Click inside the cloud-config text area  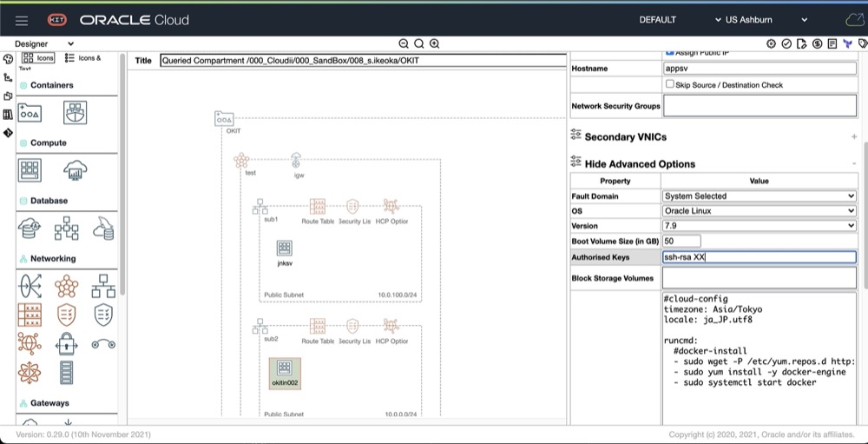click(759, 358)
